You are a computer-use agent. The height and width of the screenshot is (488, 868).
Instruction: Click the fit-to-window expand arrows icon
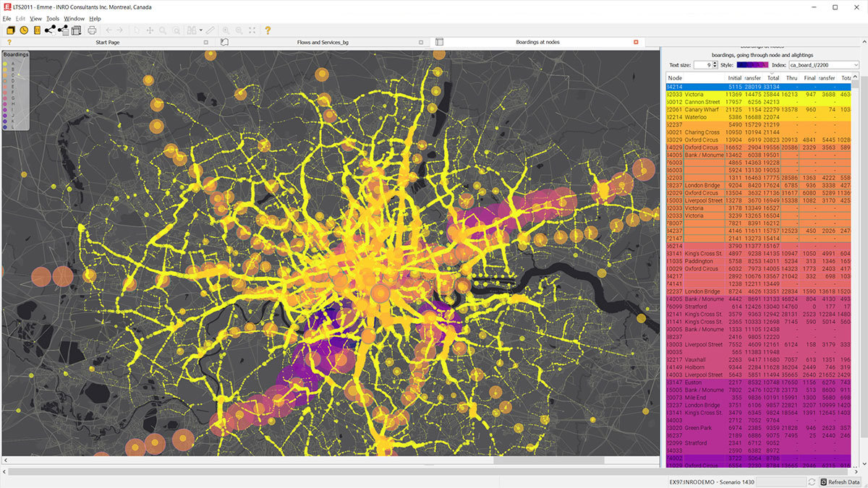(252, 30)
